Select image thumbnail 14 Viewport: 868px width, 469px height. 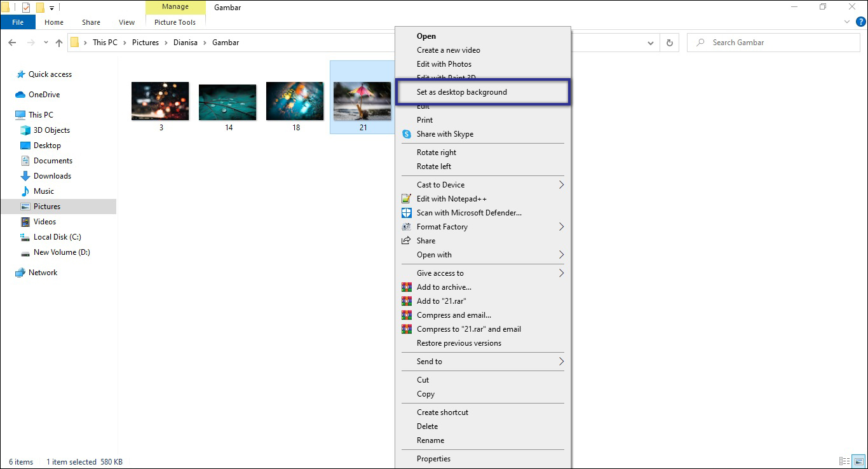(x=227, y=101)
